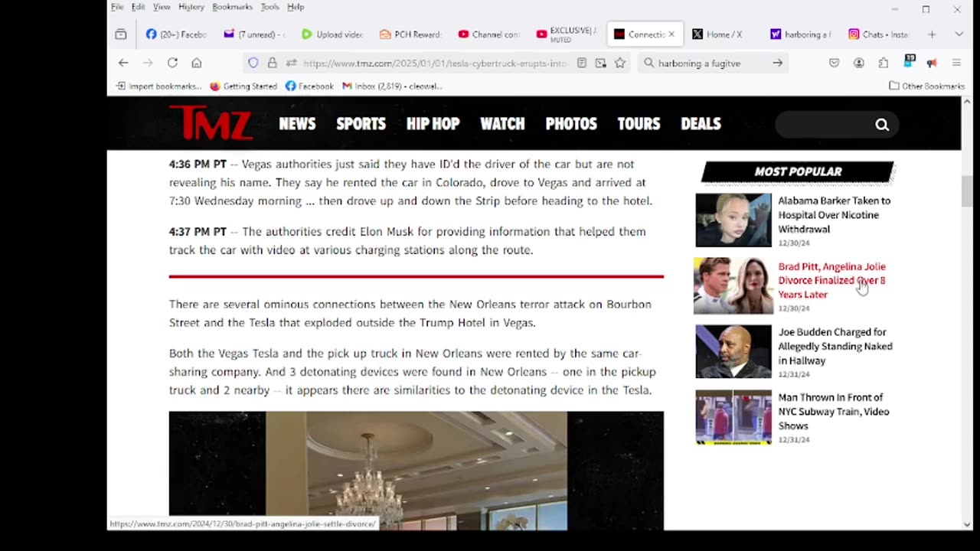The height and width of the screenshot is (551, 980).
Task: Open the Facebook bookmark
Action: (309, 86)
